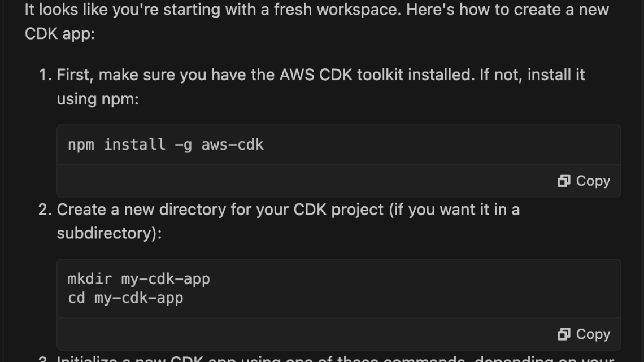
Task: Click the 'CDK app:' text in intro
Action: tap(60, 34)
